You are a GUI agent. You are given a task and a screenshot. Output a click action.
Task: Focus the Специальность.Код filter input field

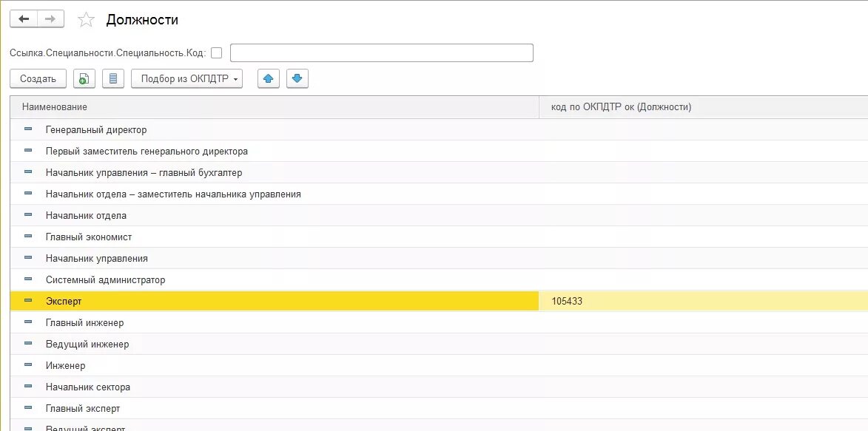click(x=381, y=53)
